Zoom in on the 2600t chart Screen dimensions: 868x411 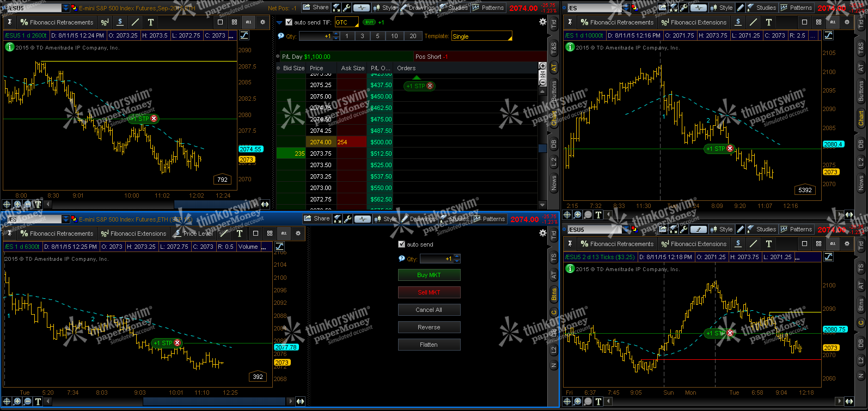point(17,204)
